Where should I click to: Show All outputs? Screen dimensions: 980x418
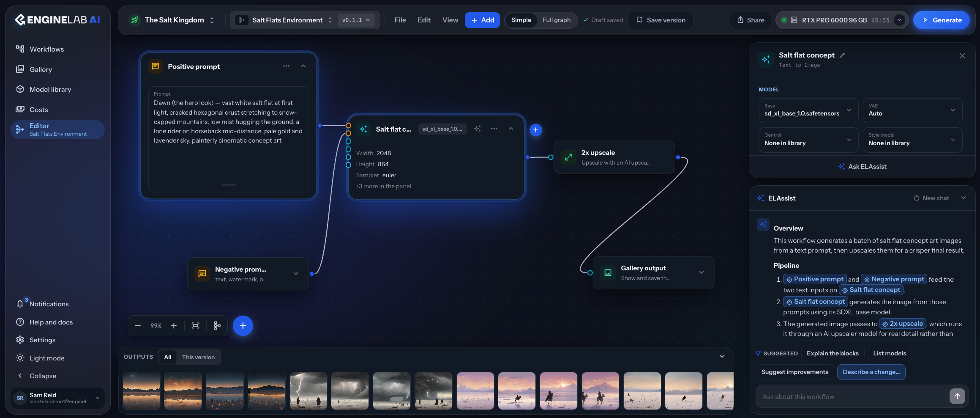tap(168, 357)
